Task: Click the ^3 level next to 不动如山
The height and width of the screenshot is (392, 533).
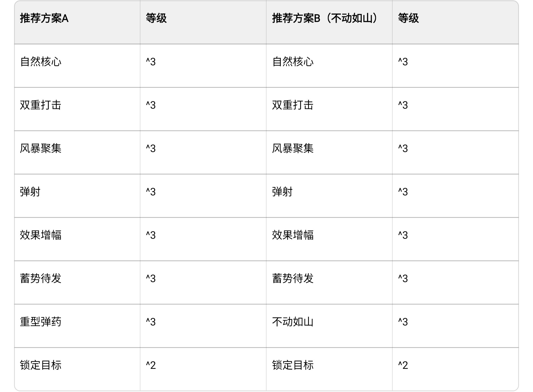Action: pos(403,322)
